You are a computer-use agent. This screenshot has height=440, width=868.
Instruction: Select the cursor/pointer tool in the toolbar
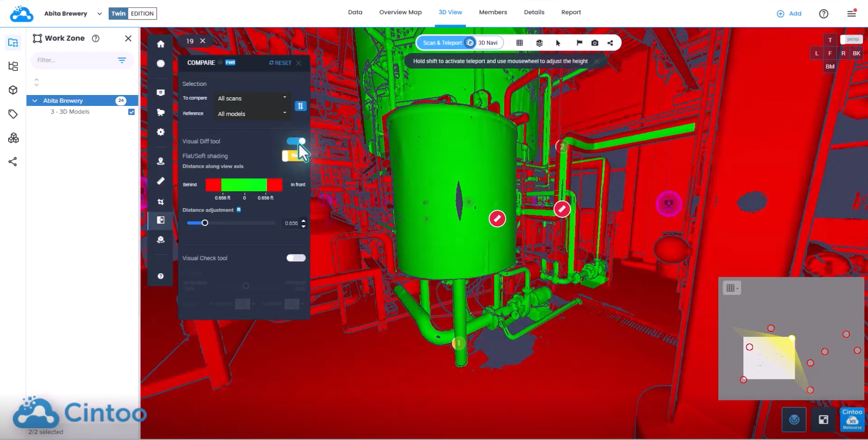[558, 43]
